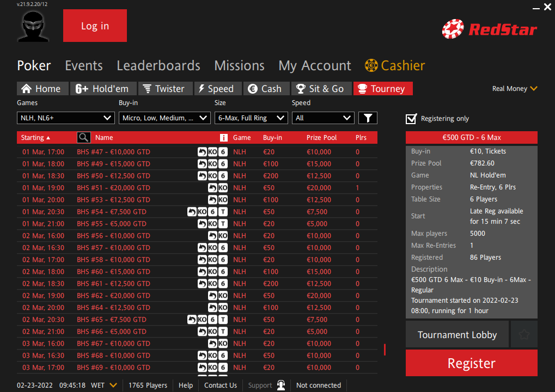Click the Cashier chip icon
This screenshot has width=555, height=392.
371,65
